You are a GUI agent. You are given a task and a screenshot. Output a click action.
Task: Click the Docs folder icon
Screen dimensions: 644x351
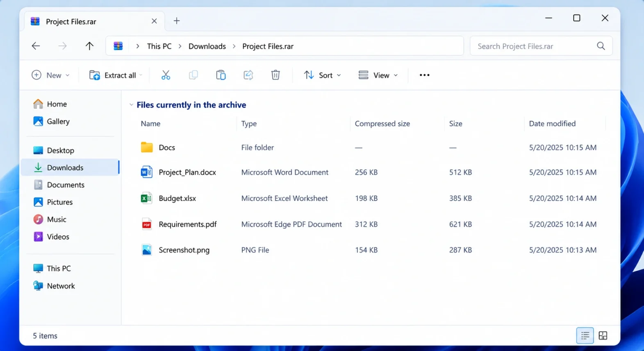tap(147, 147)
